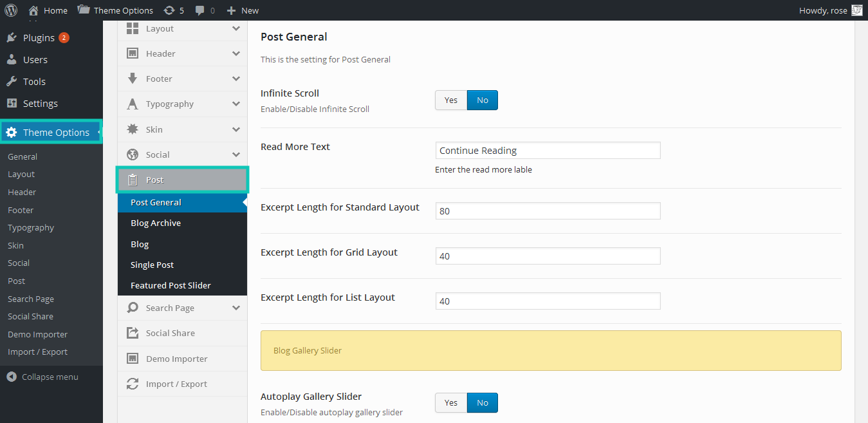Expand the Footer section chevron
This screenshot has width=868, height=423.
[236, 79]
